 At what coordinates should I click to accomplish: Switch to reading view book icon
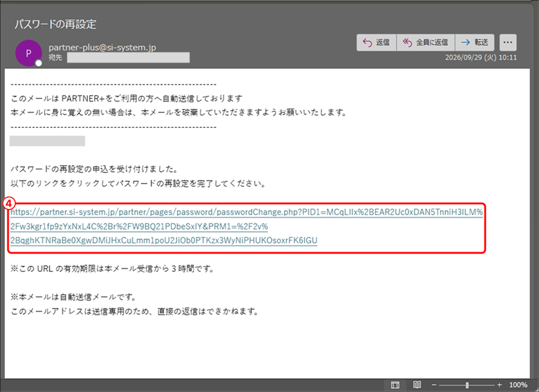coord(417,385)
